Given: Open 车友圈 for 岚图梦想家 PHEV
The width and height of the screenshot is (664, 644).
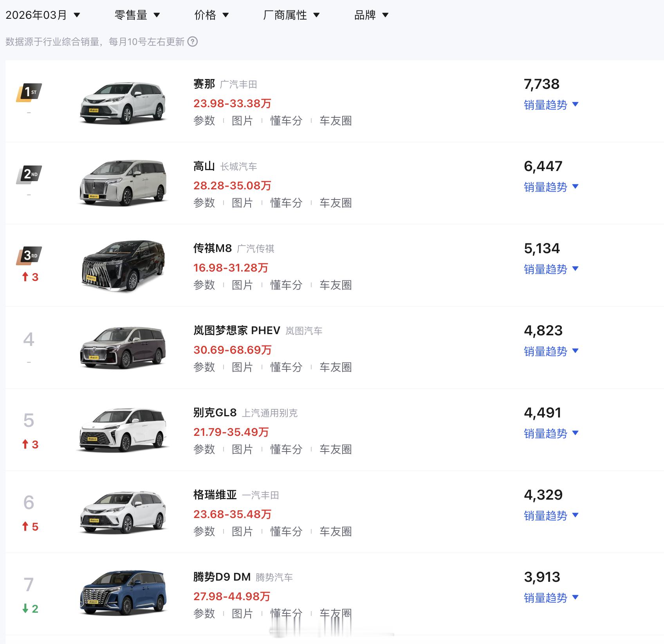Looking at the screenshot, I should point(336,367).
